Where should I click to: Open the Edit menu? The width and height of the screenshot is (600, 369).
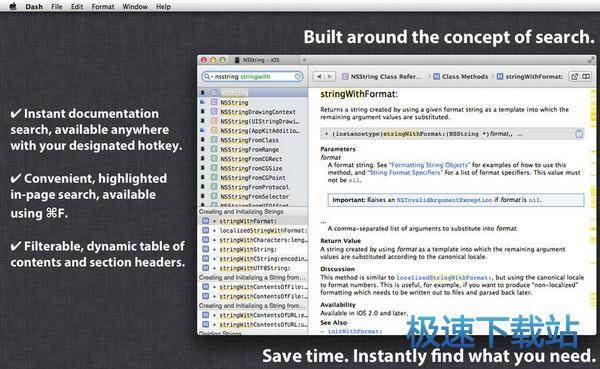(x=77, y=7)
